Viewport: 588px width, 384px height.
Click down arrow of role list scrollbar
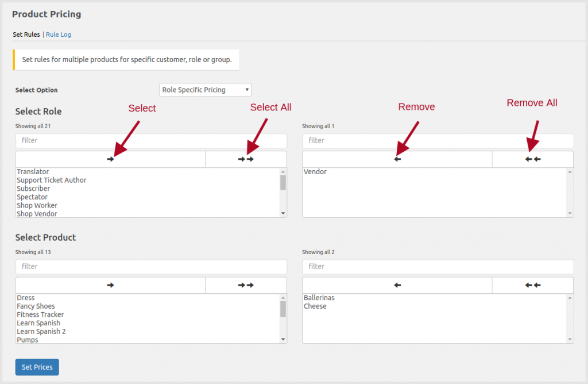click(283, 213)
